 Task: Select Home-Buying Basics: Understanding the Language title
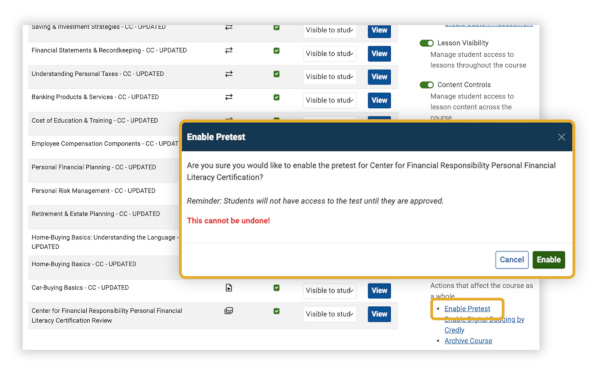[105, 242]
